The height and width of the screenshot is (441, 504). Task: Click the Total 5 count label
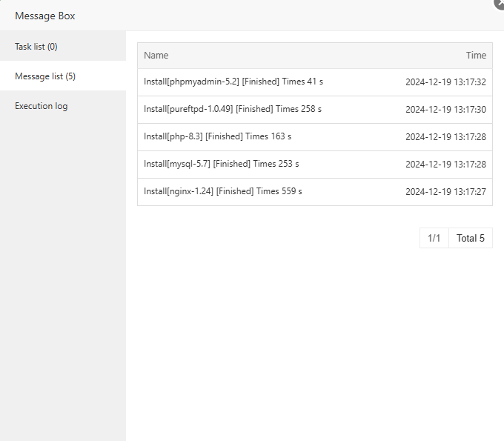471,238
